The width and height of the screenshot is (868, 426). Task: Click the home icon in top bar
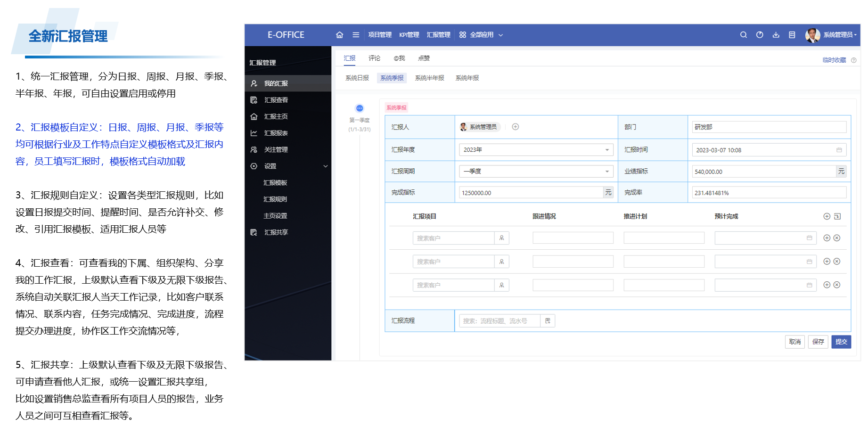[x=339, y=35]
